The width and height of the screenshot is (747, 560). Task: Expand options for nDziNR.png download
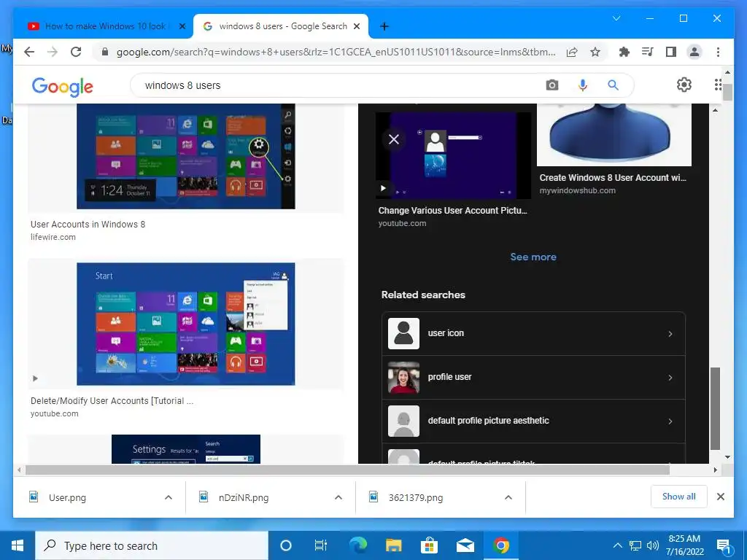[x=338, y=497]
